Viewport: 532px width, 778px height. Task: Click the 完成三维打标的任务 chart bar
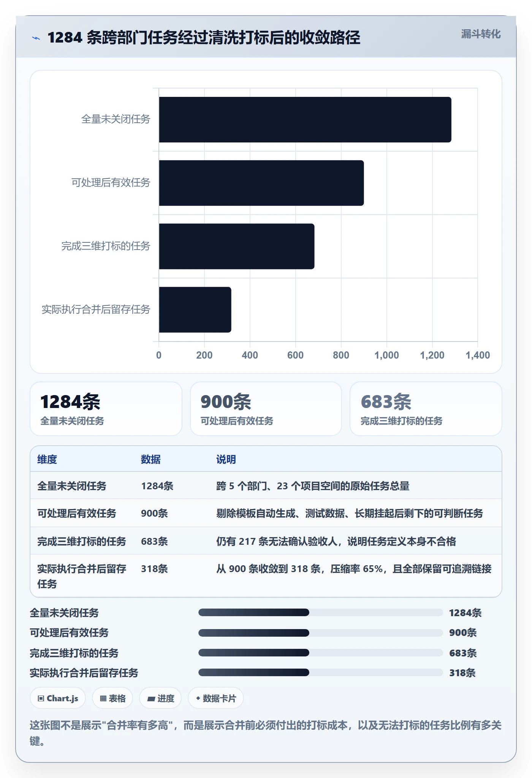pos(237,246)
